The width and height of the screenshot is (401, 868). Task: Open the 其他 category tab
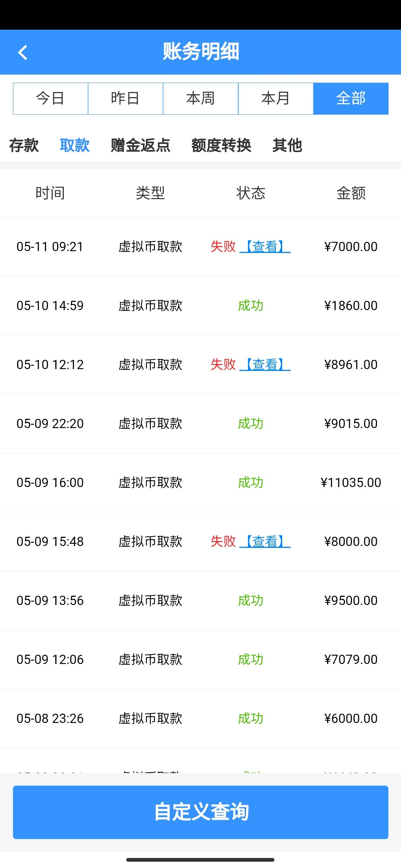287,145
